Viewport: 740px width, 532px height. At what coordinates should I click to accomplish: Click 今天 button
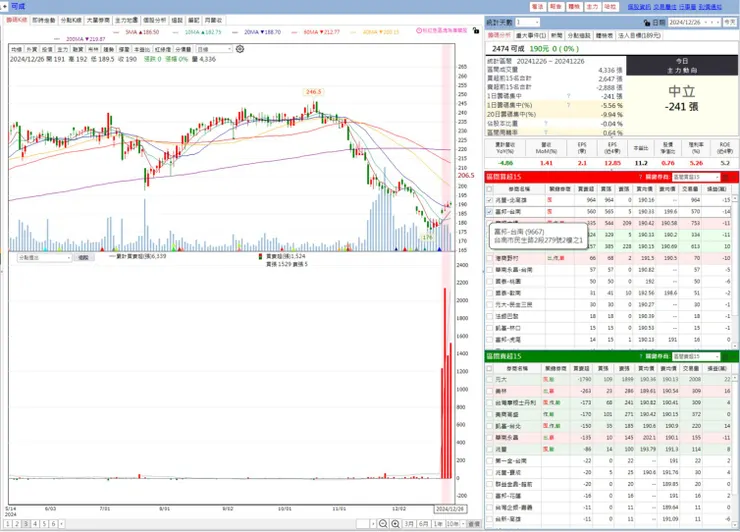[730, 22]
